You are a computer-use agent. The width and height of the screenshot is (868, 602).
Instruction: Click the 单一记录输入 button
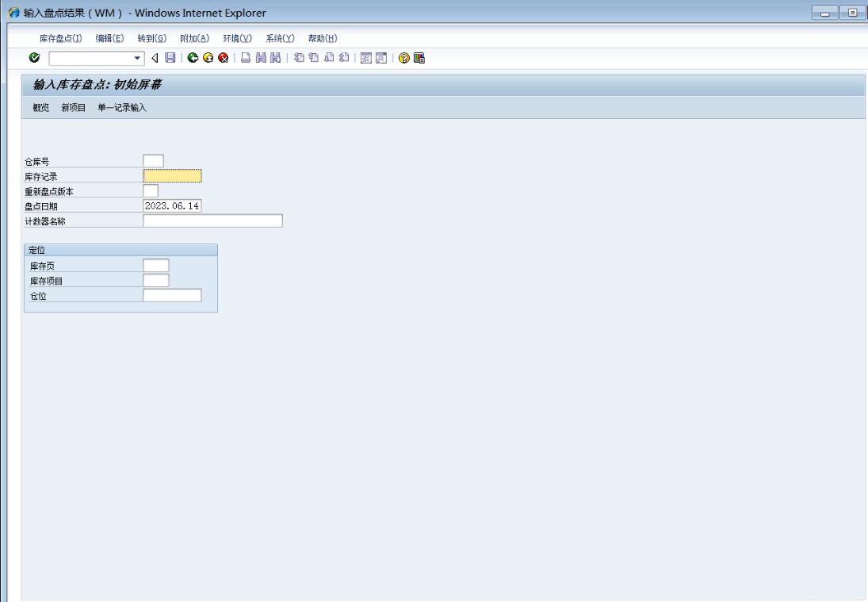[122, 108]
